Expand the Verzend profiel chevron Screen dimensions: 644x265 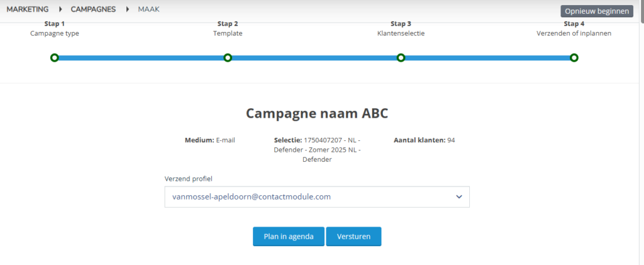(x=459, y=197)
